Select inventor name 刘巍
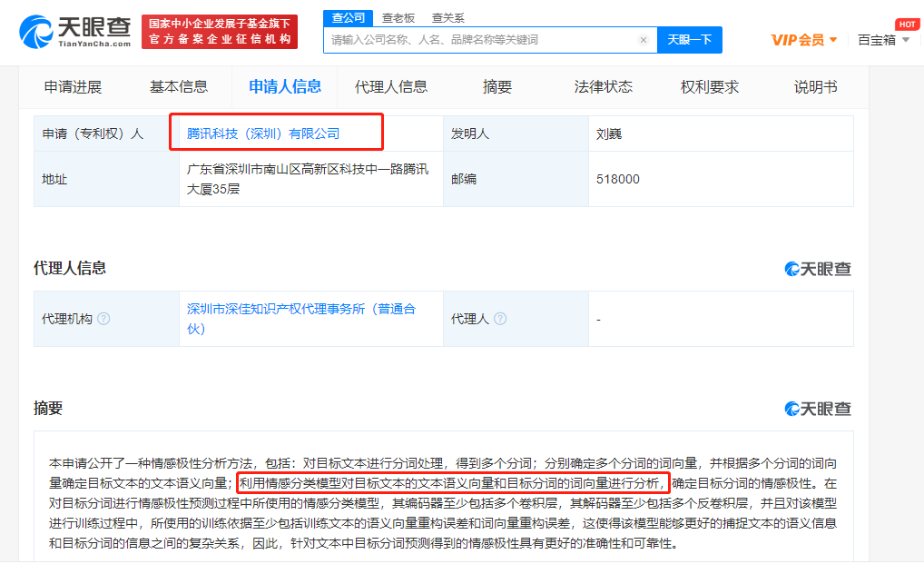The image size is (924, 564). tap(609, 134)
